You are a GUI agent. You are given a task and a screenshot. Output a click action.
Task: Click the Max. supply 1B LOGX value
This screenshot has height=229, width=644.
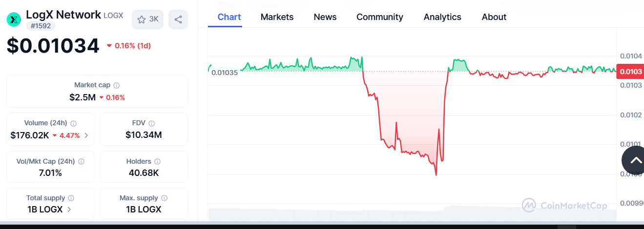(144, 210)
